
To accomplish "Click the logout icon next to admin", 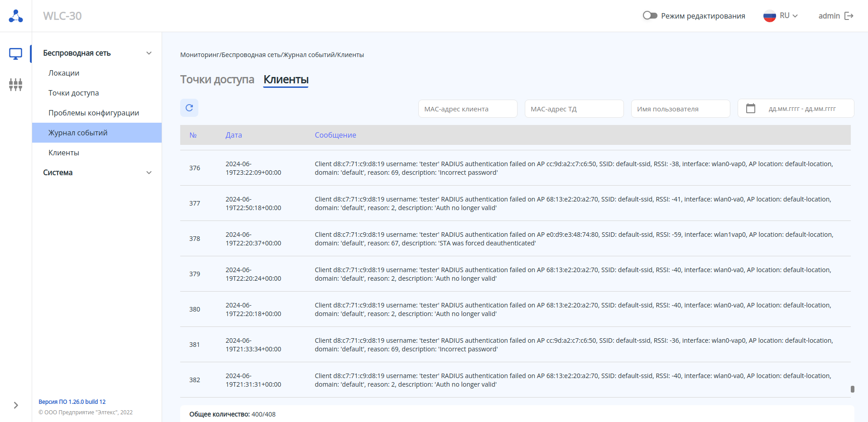I will click(x=849, y=16).
